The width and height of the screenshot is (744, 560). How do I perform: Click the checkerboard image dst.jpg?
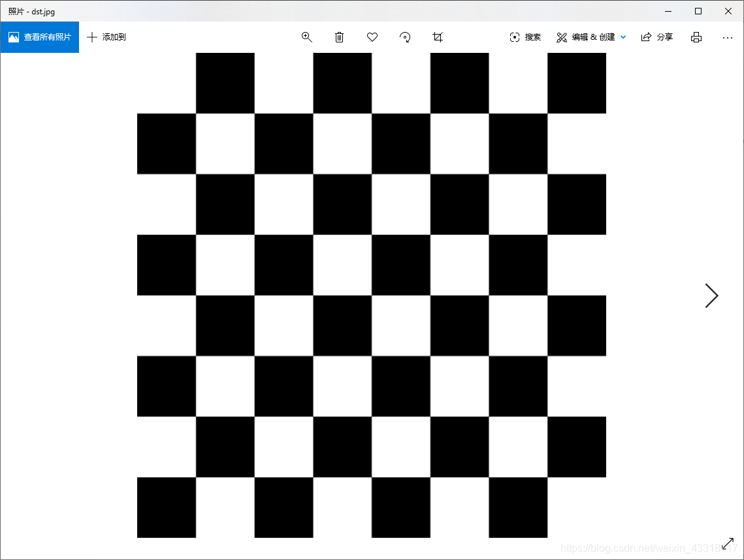pos(372,295)
